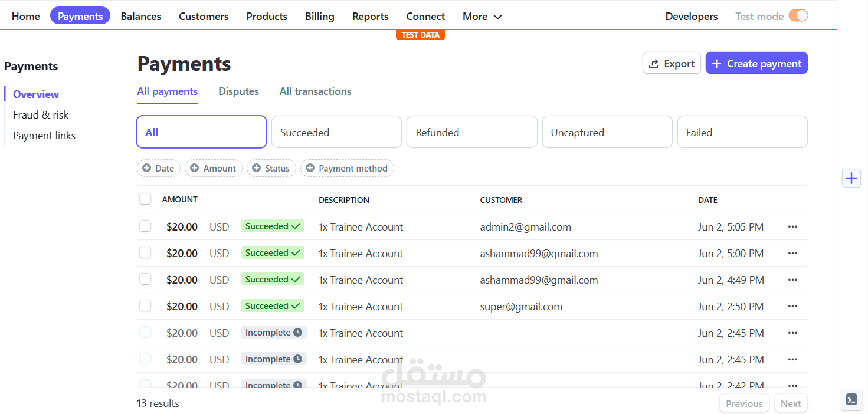Click the Create payment button
The width and height of the screenshot is (868, 414).
[756, 64]
